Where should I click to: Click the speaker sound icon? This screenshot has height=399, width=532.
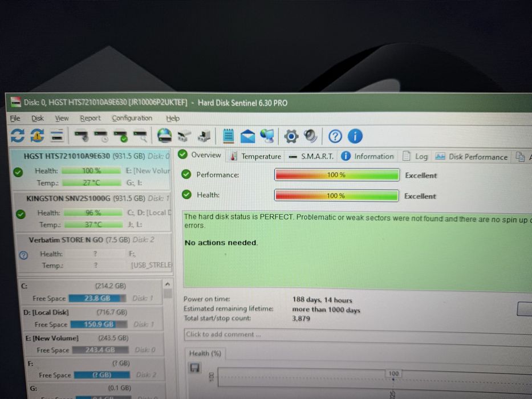[310, 136]
